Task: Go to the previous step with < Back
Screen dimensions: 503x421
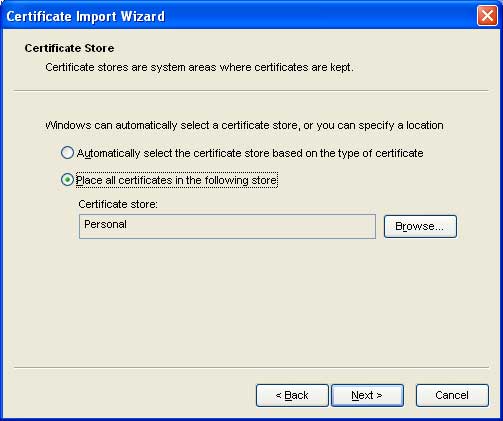Action: click(292, 395)
